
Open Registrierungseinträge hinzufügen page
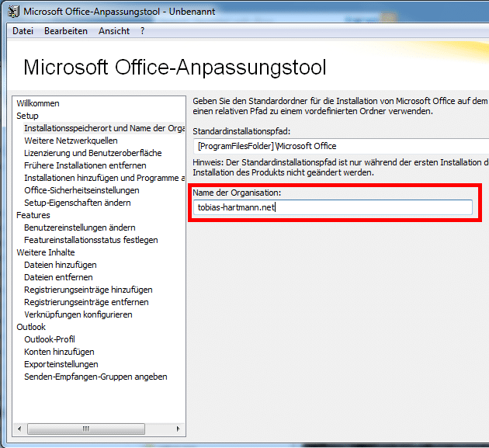(88, 290)
